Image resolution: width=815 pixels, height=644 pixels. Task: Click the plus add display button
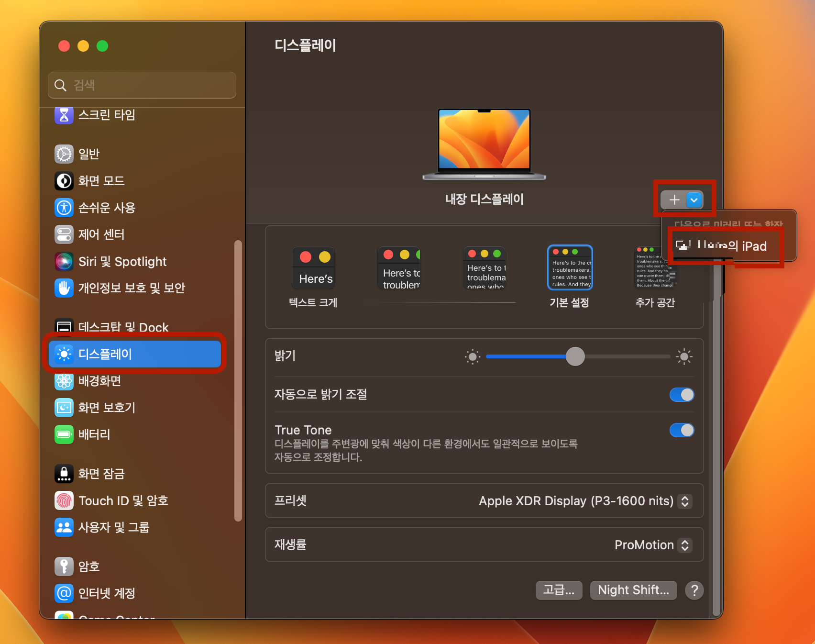pos(674,200)
